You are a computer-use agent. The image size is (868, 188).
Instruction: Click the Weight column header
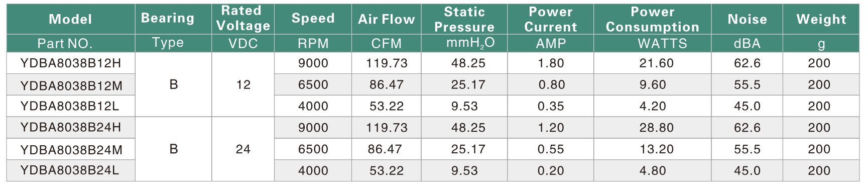(x=821, y=19)
